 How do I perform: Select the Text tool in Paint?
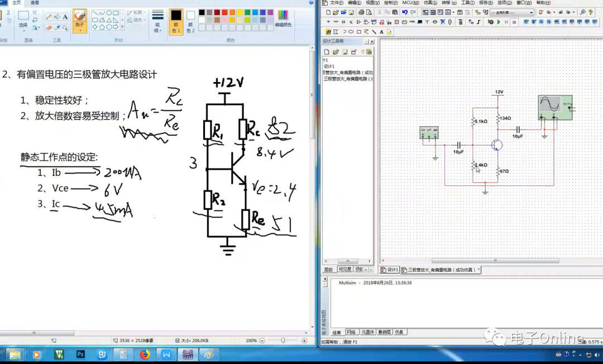(x=65, y=17)
